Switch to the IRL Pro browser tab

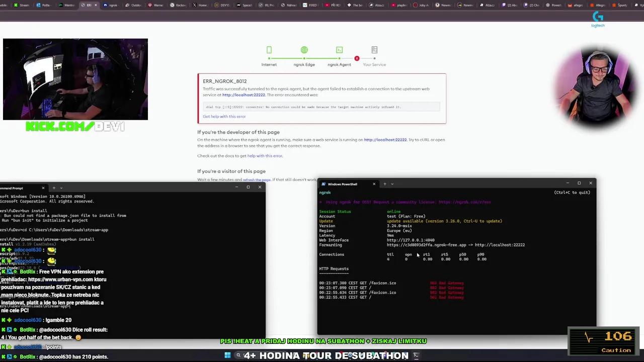pos(267,5)
